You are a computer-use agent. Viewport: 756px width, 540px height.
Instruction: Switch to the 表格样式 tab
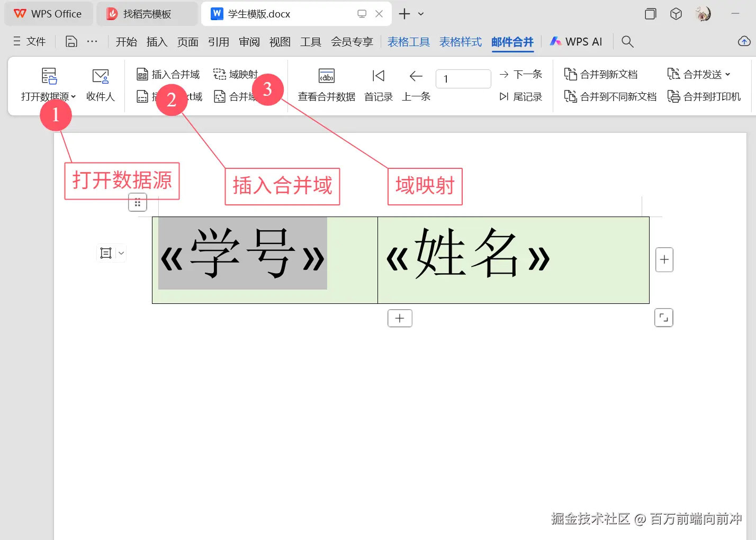pyautogui.click(x=461, y=42)
